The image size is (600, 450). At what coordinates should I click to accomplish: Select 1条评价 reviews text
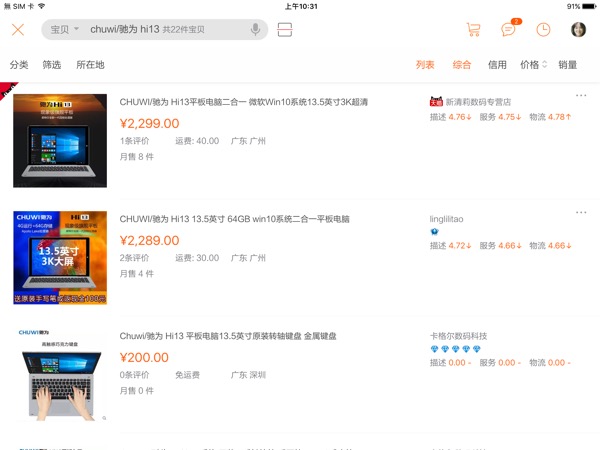pyautogui.click(x=134, y=141)
